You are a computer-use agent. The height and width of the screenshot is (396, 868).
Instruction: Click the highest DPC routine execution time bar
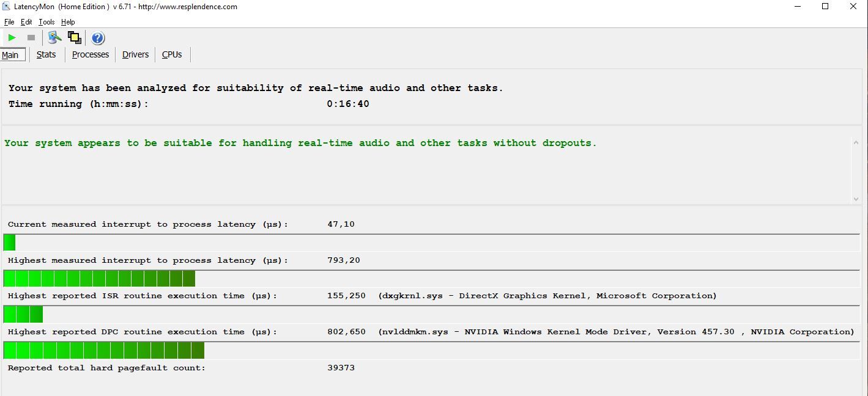[x=104, y=351]
